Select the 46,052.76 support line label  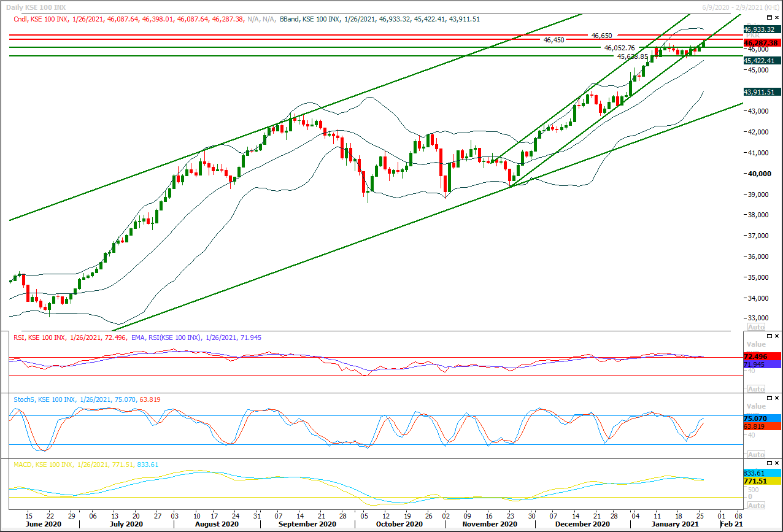[x=619, y=48]
